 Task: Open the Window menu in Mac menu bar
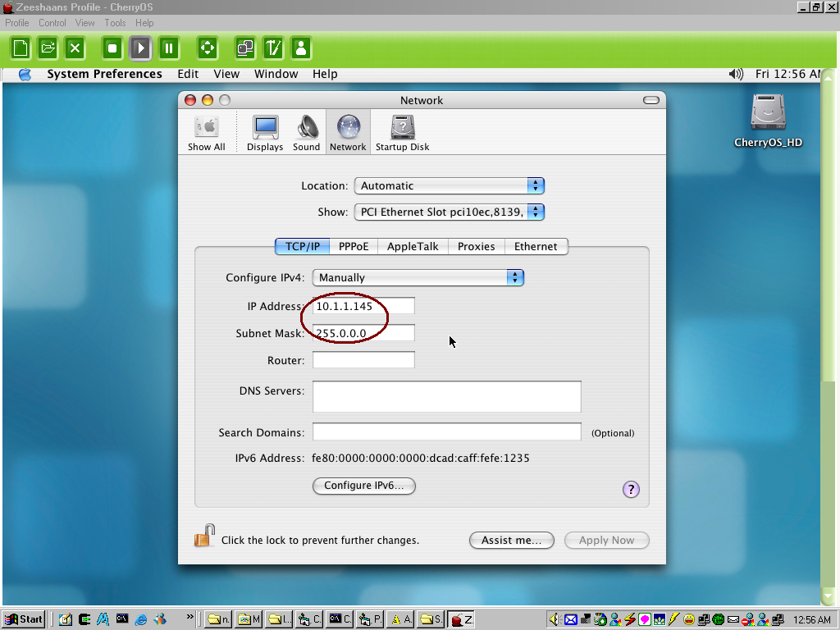pos(276,74)
